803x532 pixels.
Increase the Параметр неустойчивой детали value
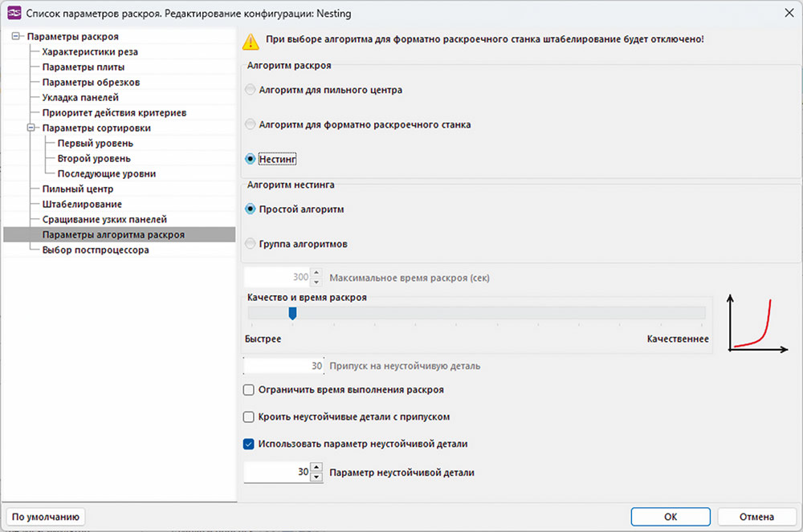[x=316, y=467]
